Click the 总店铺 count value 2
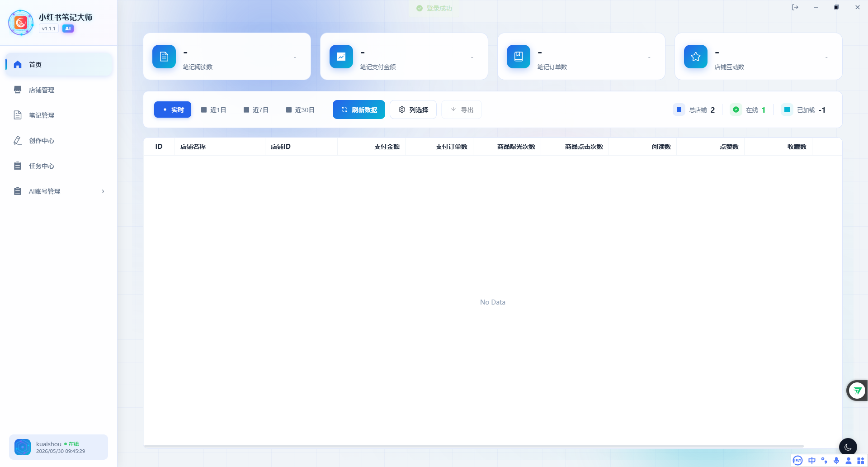This screenshot has width=868, height=467. click(x=712, y=110)
